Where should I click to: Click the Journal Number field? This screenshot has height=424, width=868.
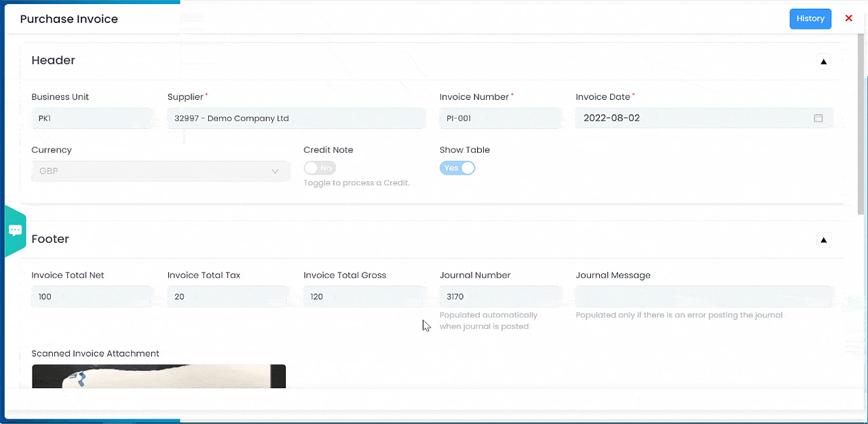[500, 296]
